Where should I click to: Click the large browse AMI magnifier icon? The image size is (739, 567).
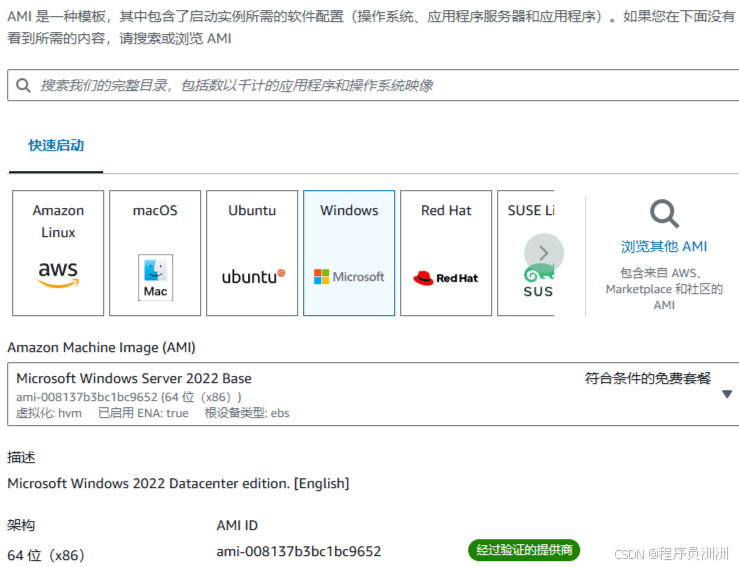pos(664,214)
